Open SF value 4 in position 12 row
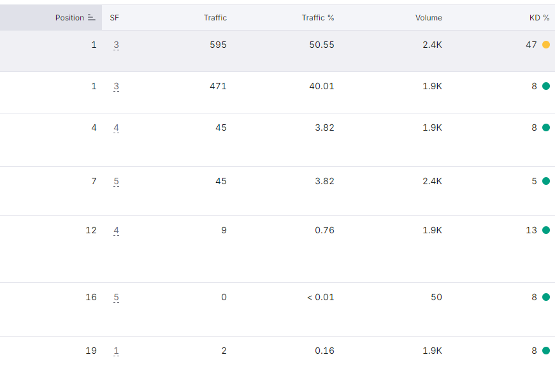555x392 pixels. tap(116, 231)
